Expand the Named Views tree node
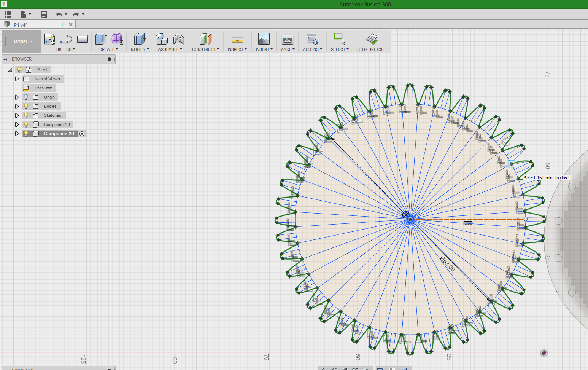This screenshot has height=370, width=588. tap(17, 79)
